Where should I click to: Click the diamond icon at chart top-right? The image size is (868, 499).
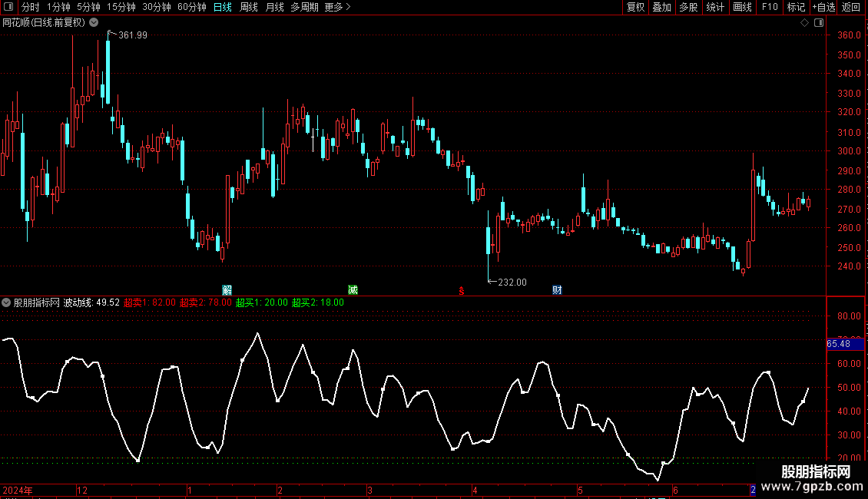click(804, 23)
